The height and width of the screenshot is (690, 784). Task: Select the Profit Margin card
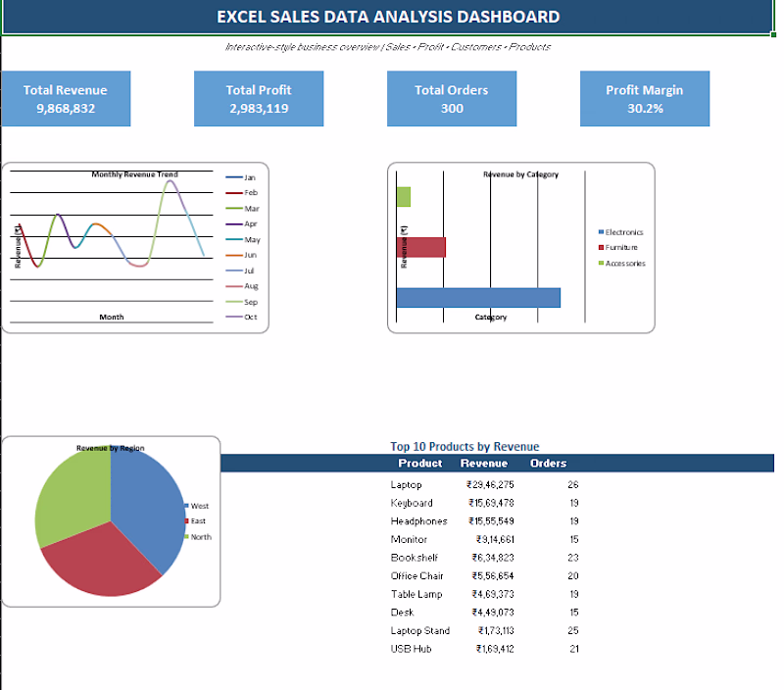point(645,98)
